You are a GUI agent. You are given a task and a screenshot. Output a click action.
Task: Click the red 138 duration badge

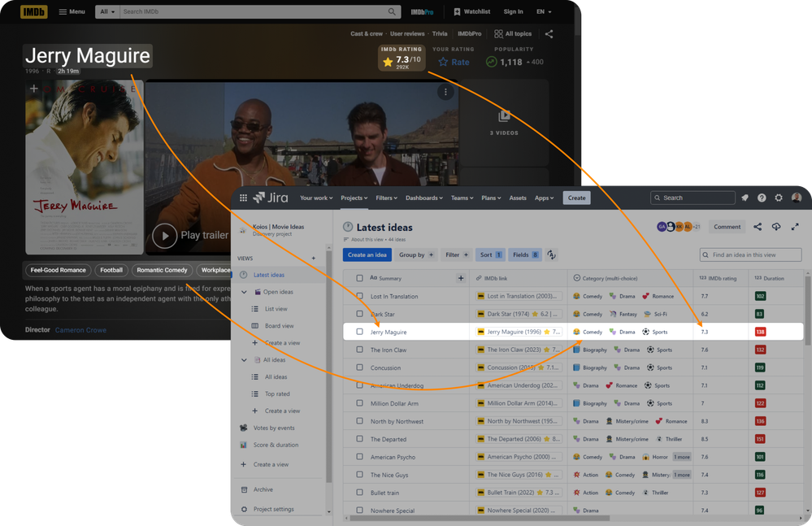[x=760, y=332]
